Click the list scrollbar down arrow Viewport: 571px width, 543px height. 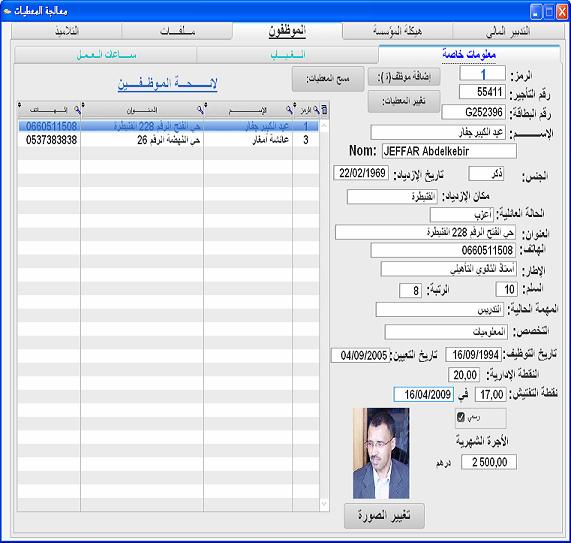[324, 504]
